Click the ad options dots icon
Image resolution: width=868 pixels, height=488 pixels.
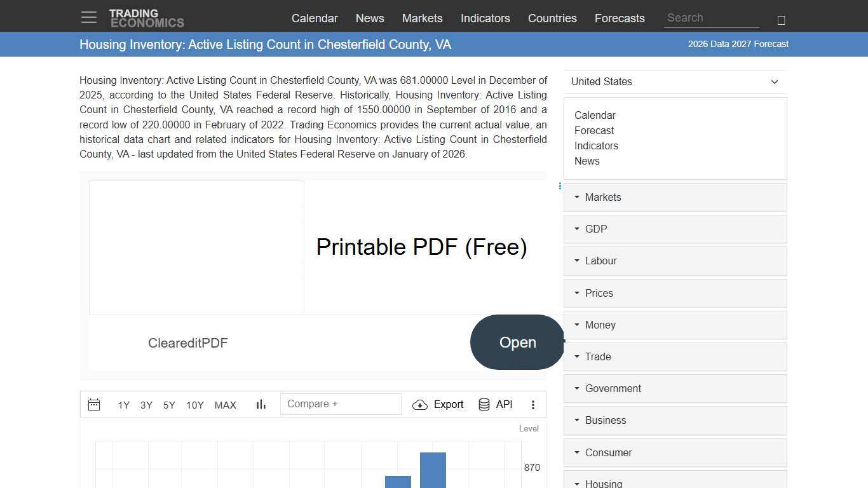tap(560, 186)
